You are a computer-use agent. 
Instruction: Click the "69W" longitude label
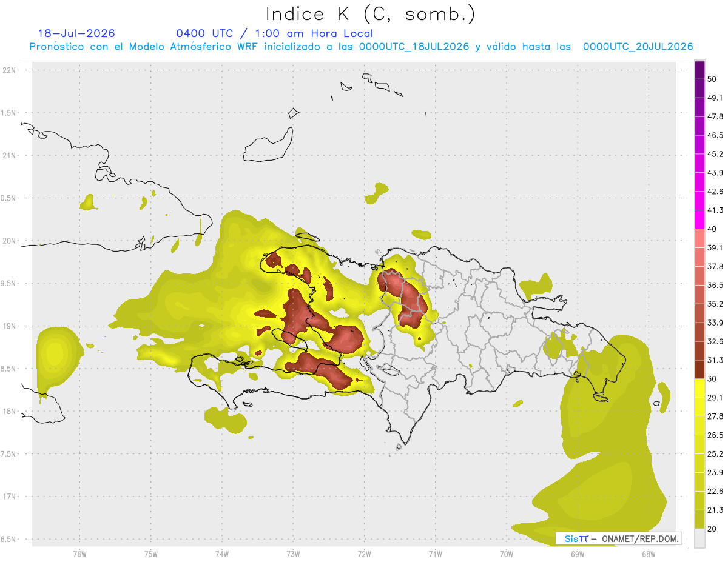click(577, 554)
